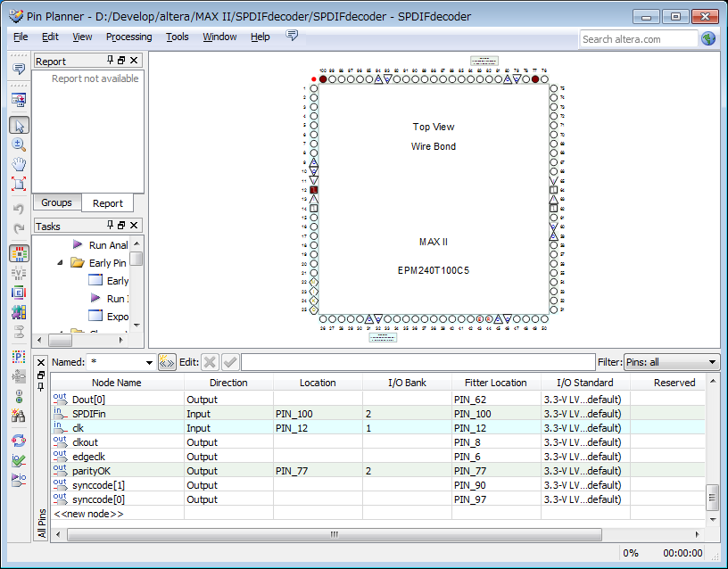Click the grayed signal-arrows toolbar icon
This screenshot has height=569, width=728.
(19, 376)
